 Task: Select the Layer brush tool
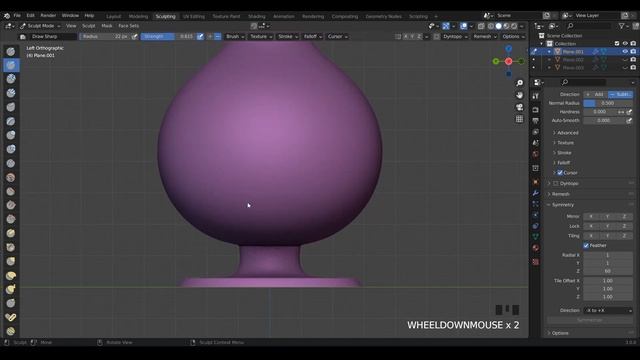tap(11, 121)
